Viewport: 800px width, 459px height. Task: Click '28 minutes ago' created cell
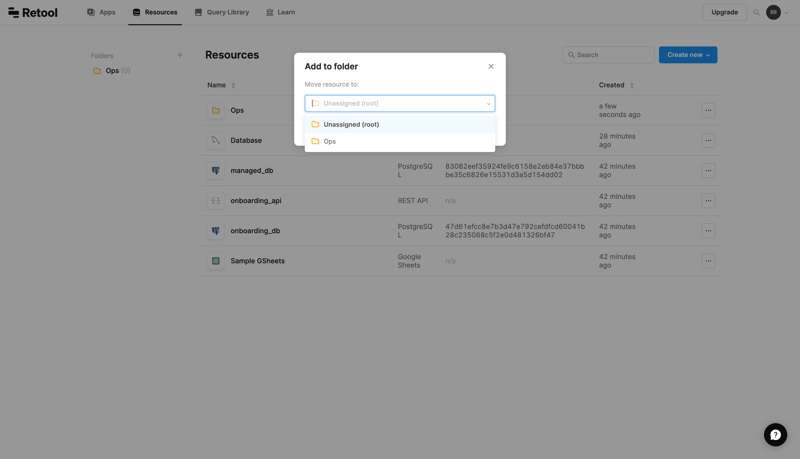click(617, 140)
